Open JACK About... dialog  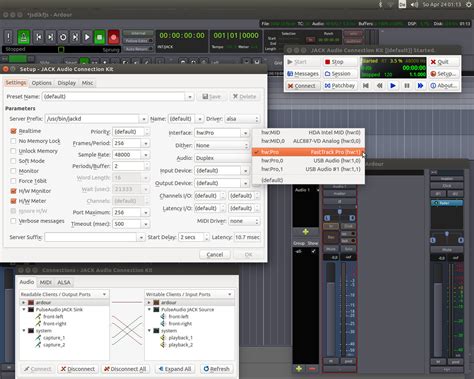tap(444, 86)
